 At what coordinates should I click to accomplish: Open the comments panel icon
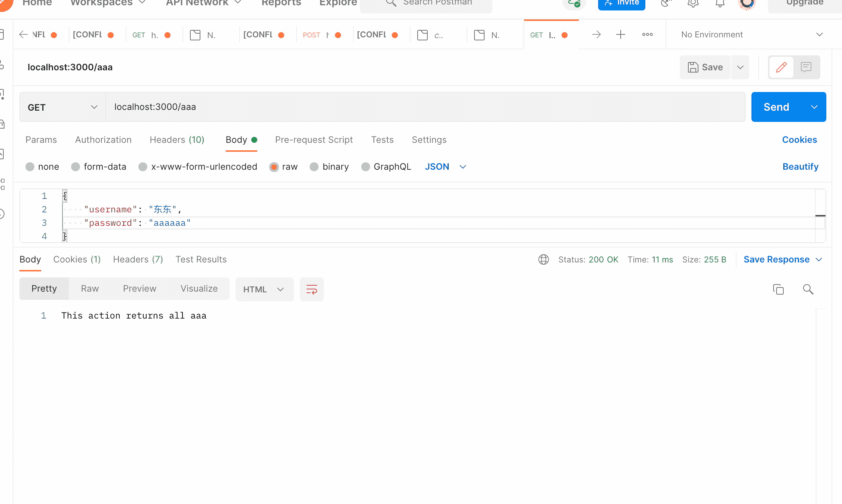click(806, 67)
